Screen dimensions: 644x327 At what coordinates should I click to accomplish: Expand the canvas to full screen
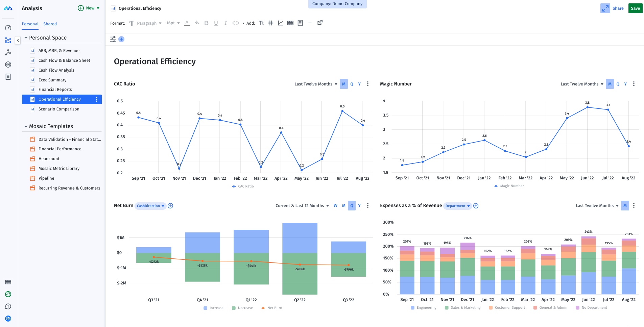(x=605, y=8)
